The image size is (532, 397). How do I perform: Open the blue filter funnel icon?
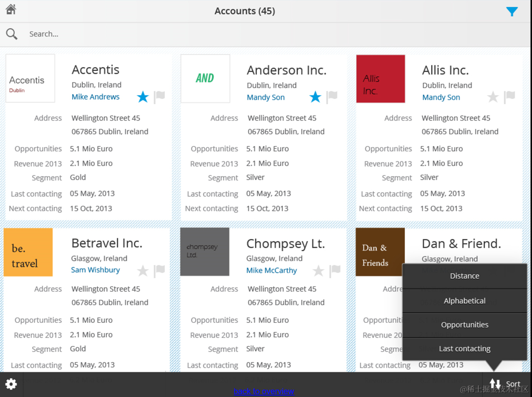coord(512,12)
